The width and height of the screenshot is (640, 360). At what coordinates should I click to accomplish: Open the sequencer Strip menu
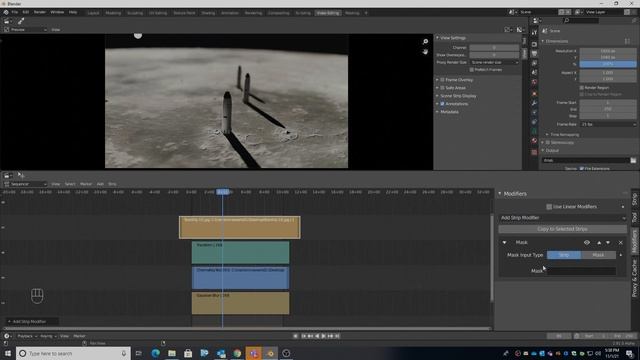tap(112, 184)
